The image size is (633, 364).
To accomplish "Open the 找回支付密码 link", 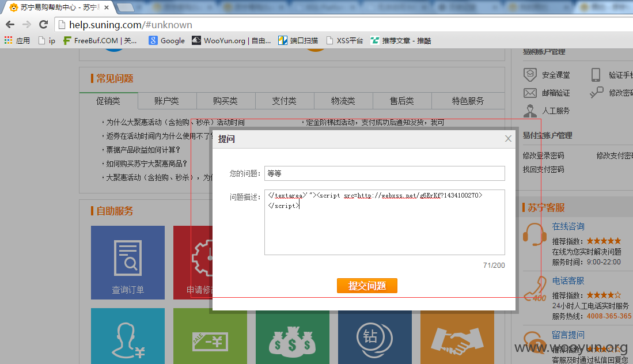I will click(x=543, y=169).
